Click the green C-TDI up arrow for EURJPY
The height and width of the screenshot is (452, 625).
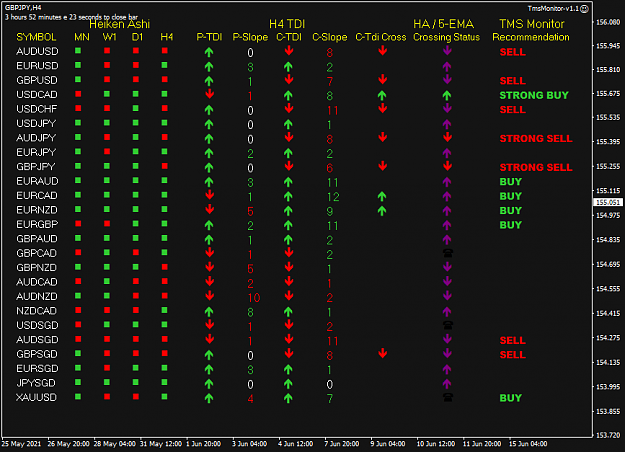pyautogui.click(x=288, y=153)
